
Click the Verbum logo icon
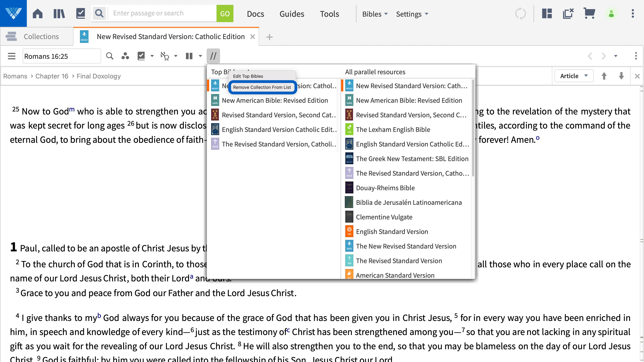tap(13, 13)
